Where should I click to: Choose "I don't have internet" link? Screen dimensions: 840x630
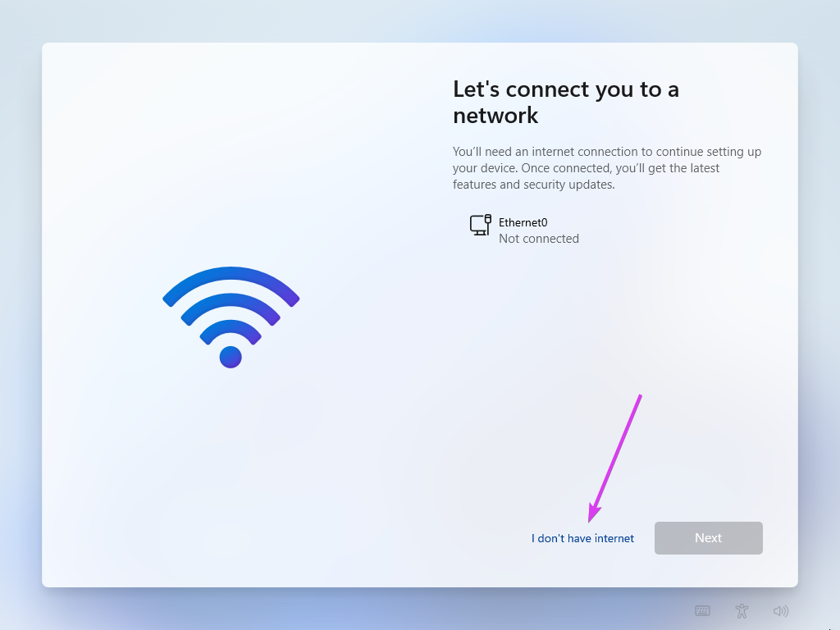tap(582, 538)
